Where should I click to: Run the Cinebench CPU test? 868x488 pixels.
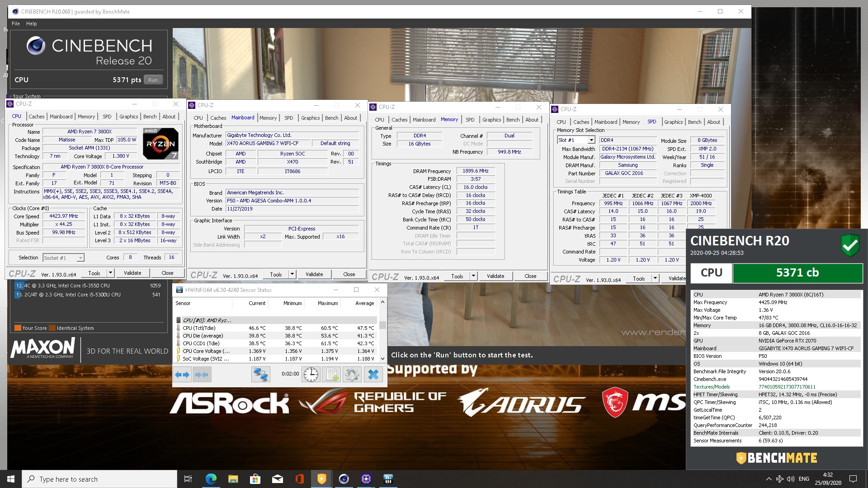click(x=153, y=80)
